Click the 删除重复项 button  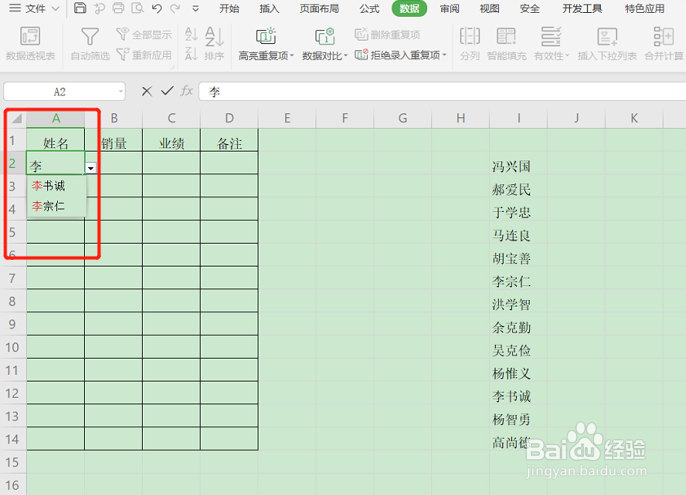click(x=387, y=35)
